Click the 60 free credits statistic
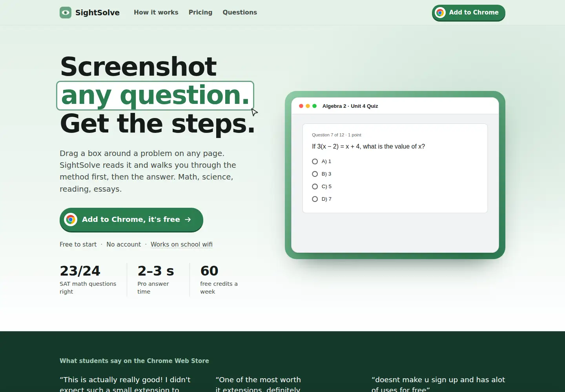This screenshot has height=392, width=565. point(209,271)
